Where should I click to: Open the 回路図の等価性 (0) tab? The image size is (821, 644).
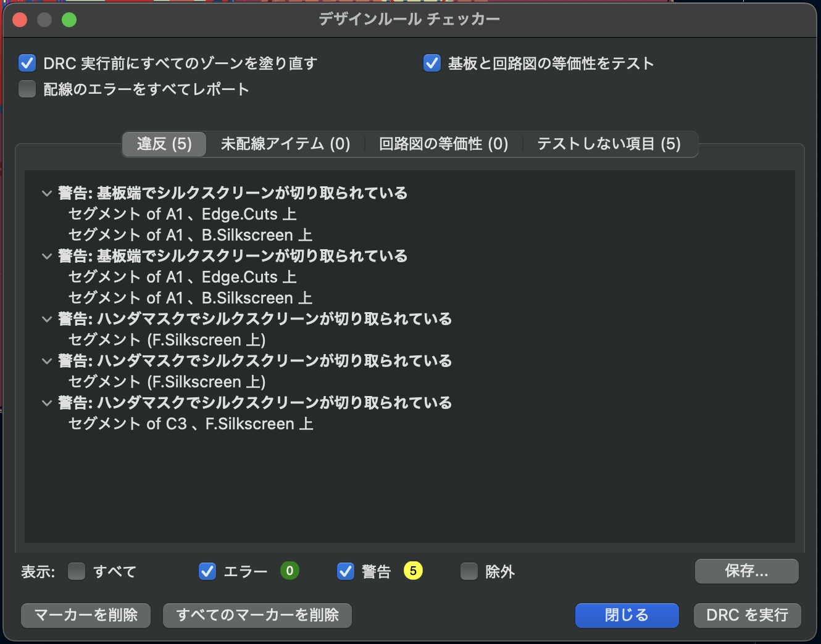443,144
